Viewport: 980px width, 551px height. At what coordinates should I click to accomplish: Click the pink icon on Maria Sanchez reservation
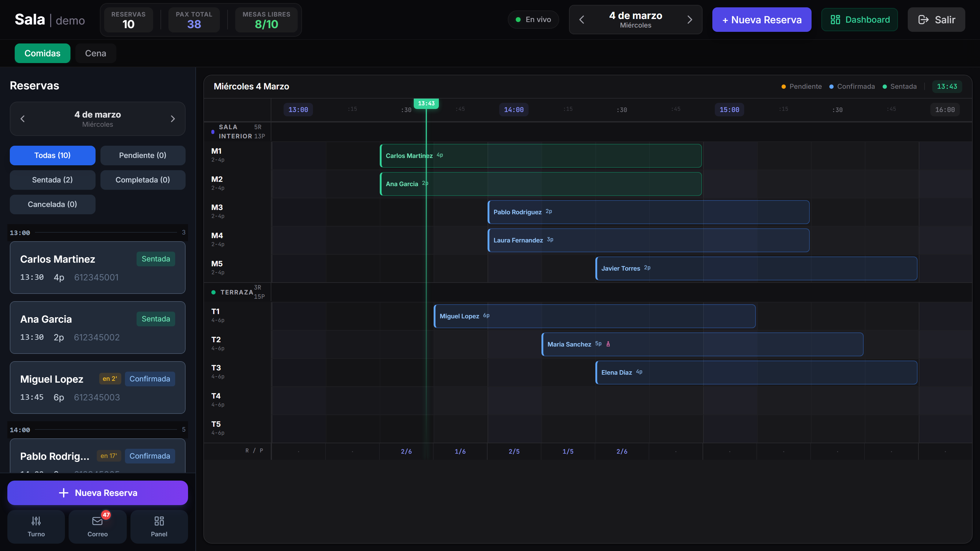click(x=608, y=344)
